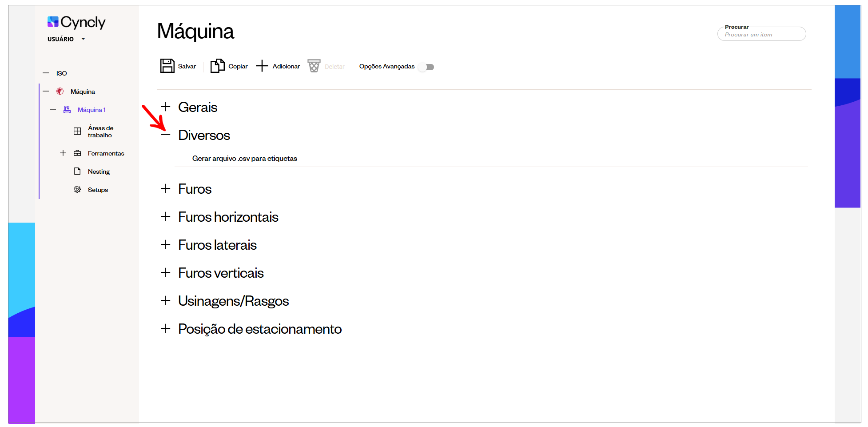The width and height of the screenshot is (868, 427).
Task: Click the Adicionar plus icon
Action: (x=262, y=66)
